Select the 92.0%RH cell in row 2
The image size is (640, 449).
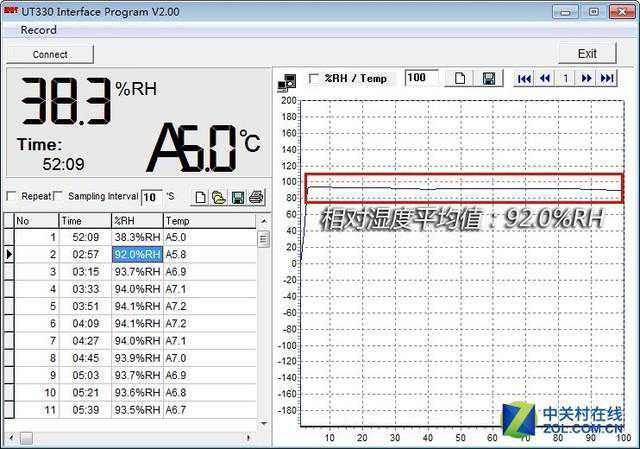[x=137, y=255]
